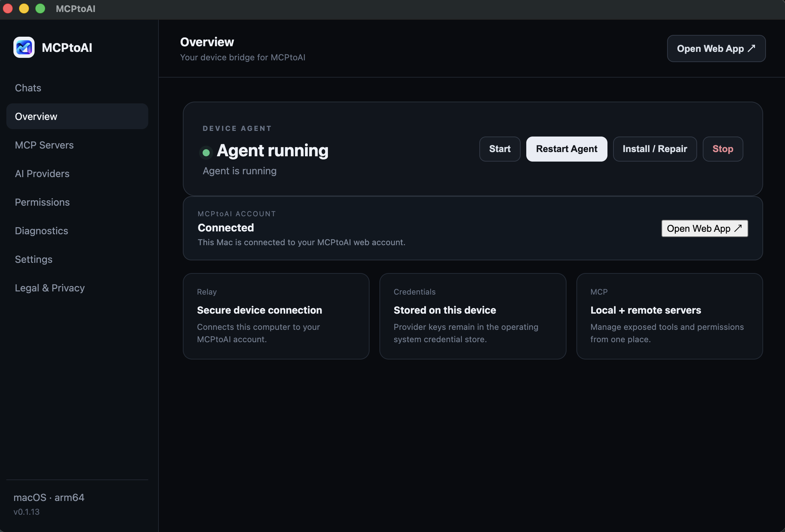Screen dimensions: 785x532
Task: Click the Start agent button
Action: [x=500, y=149]
